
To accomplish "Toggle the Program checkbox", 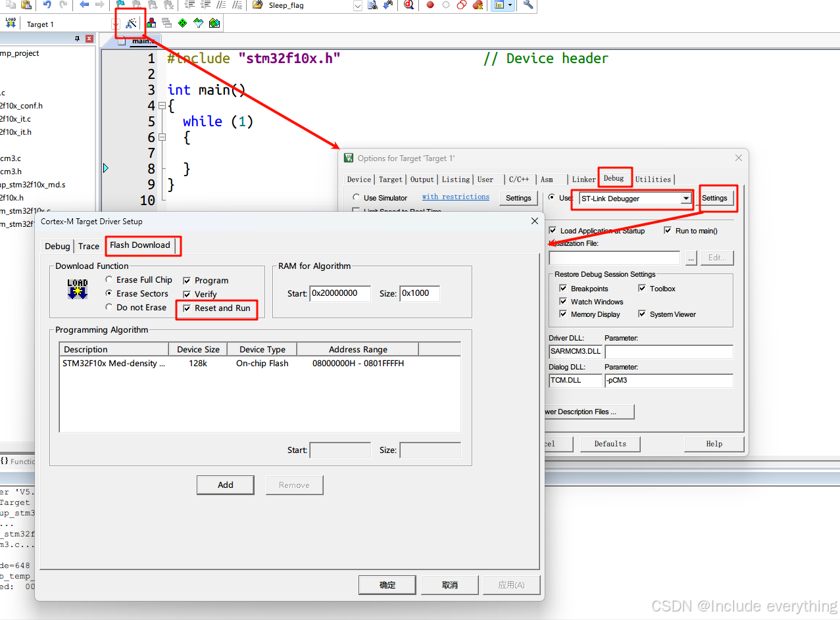I will coord(187,281).
